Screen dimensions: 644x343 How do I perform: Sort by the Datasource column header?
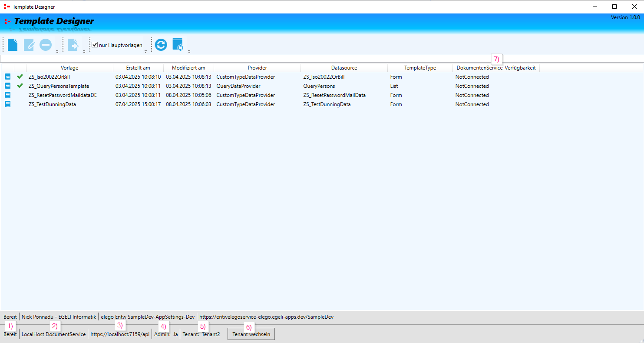[344, 68]
